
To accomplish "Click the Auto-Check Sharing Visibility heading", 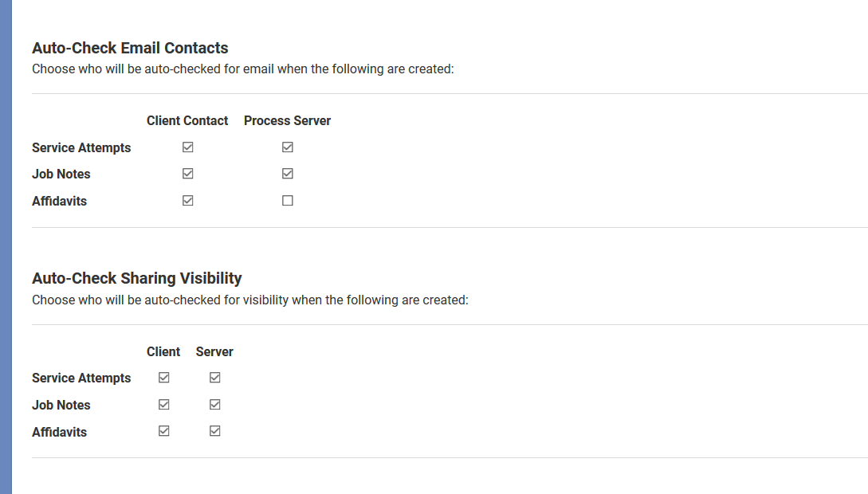I will click(136, 278).
